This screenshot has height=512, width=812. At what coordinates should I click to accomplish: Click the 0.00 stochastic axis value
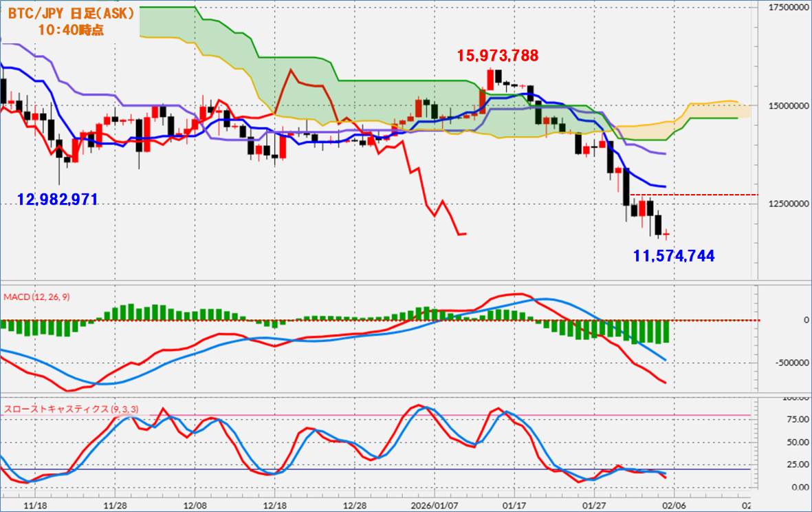(800, 487)
